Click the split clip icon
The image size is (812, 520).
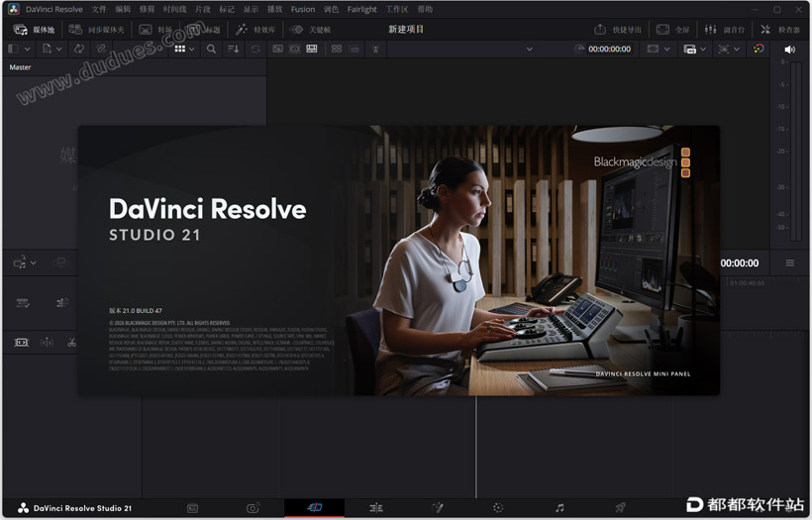tap(47, 343)
